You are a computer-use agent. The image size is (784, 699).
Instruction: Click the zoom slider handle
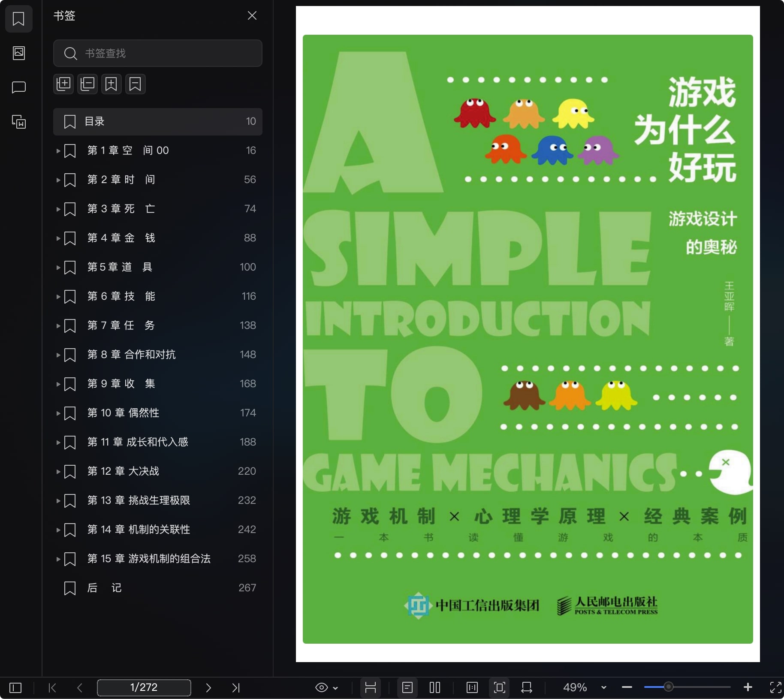point(668,687)
